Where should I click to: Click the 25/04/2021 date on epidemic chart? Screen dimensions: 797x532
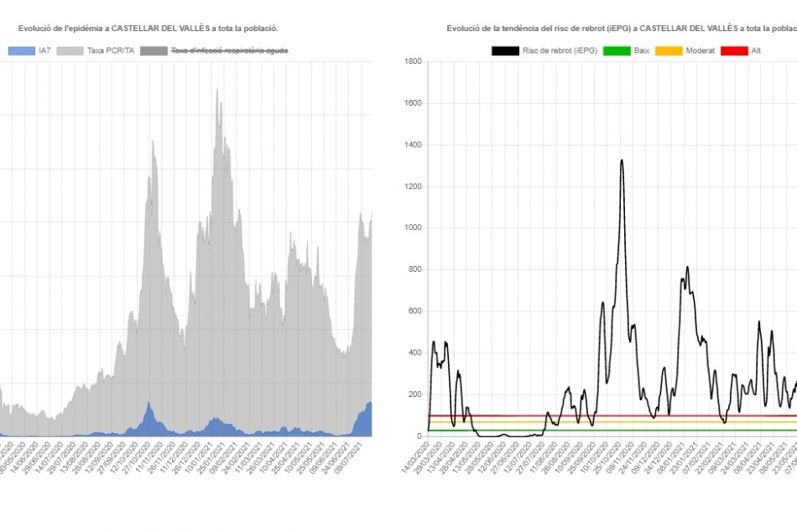click(287, 458)
